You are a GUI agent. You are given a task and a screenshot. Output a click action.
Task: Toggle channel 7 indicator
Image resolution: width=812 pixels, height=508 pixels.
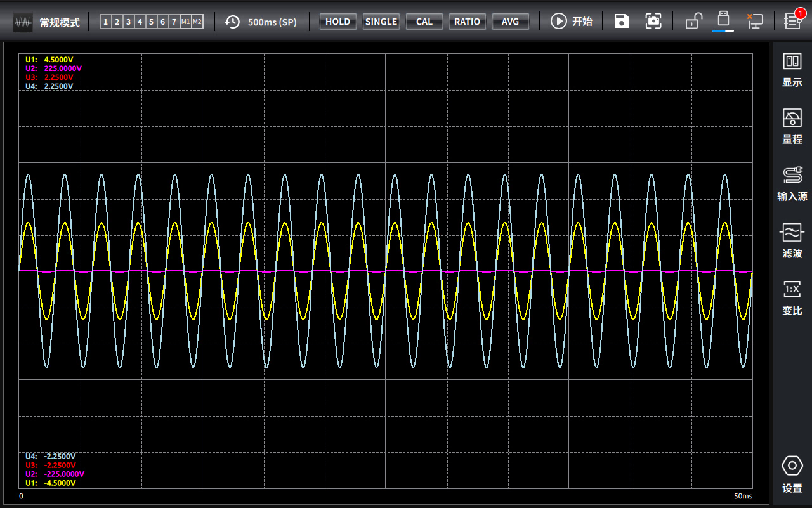coord(174,22)
